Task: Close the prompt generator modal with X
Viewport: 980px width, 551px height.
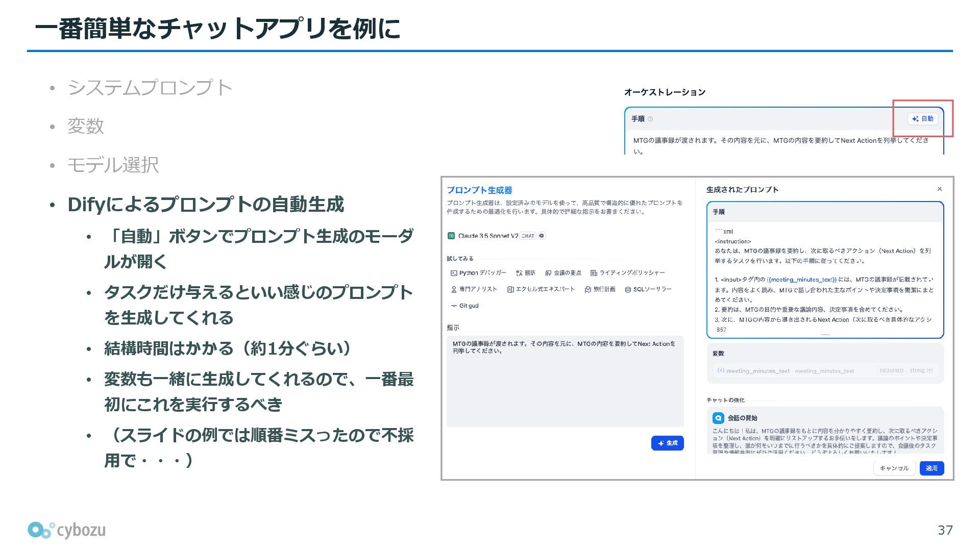Action: pos(940,189)
